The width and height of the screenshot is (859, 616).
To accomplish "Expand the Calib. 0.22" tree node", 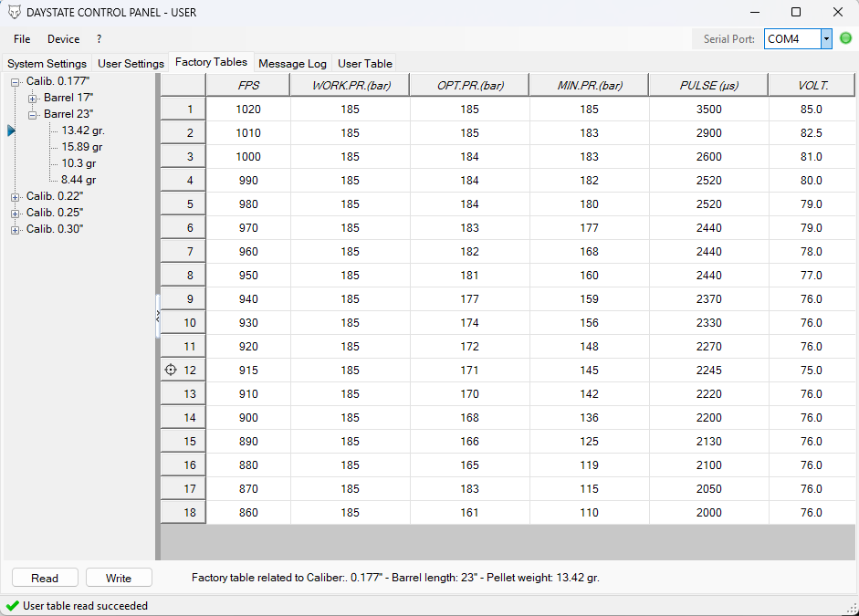I will point(15,197).
